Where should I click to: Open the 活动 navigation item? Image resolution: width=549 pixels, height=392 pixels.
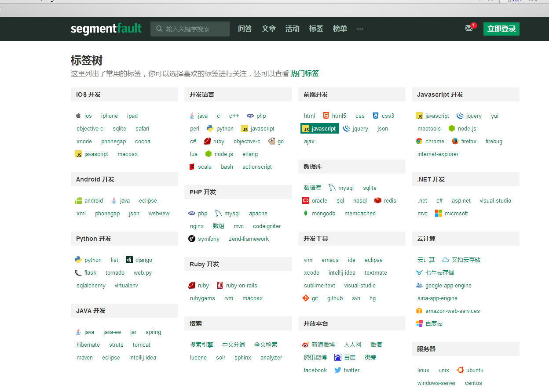293,29
